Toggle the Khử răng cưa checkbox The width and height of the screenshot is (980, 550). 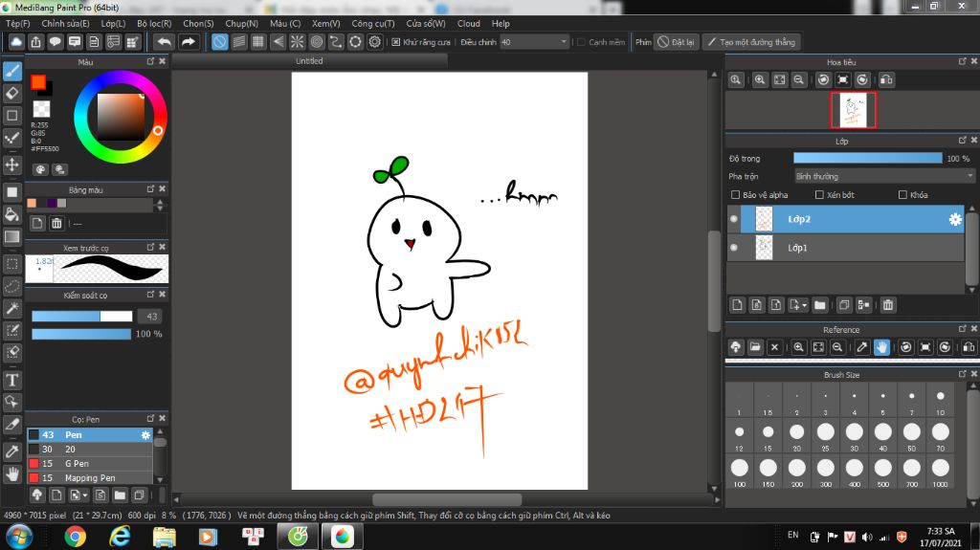coord(396,42)
